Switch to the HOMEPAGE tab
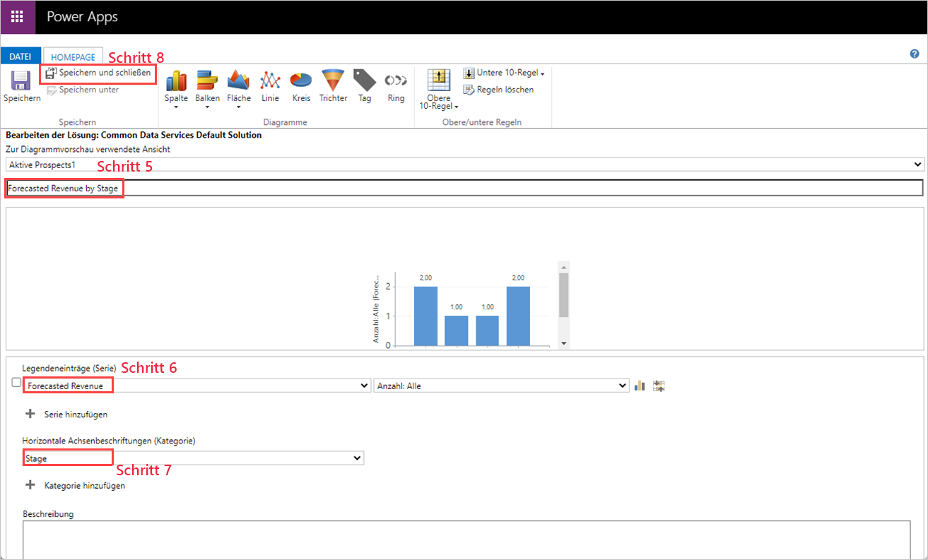Viewport: 928px width, 560px height. coord(73,57)
